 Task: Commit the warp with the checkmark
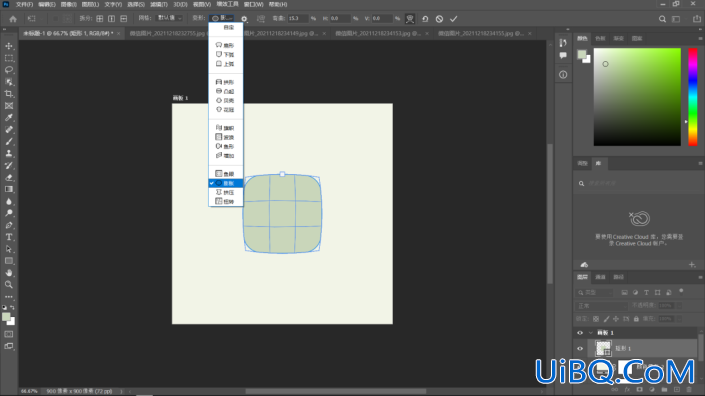[x=454, y=19]
